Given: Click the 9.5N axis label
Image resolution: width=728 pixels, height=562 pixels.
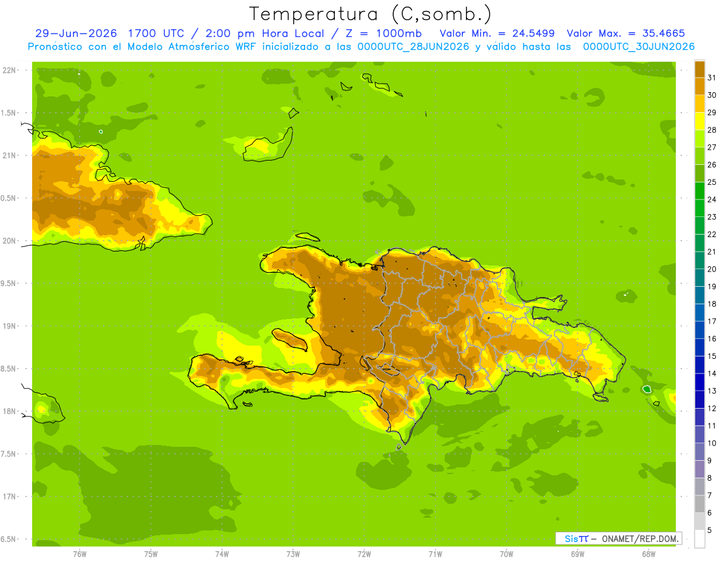Looking at the screenshot, I should pyautogui.click(x=9, y=283).
